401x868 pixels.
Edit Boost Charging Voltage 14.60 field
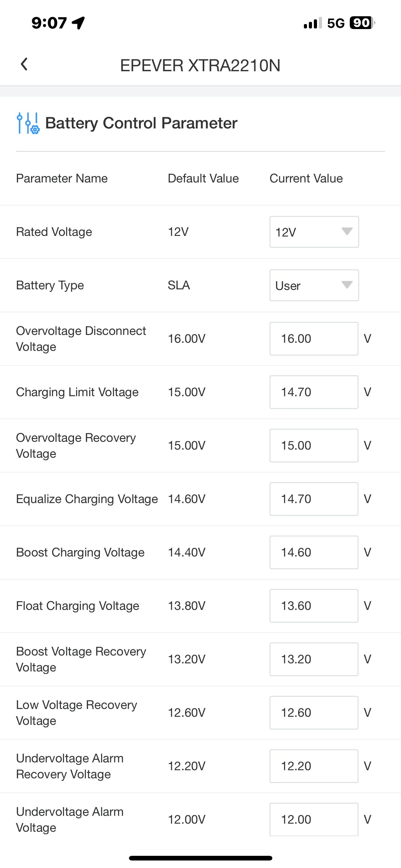click(x=314, y=553)
